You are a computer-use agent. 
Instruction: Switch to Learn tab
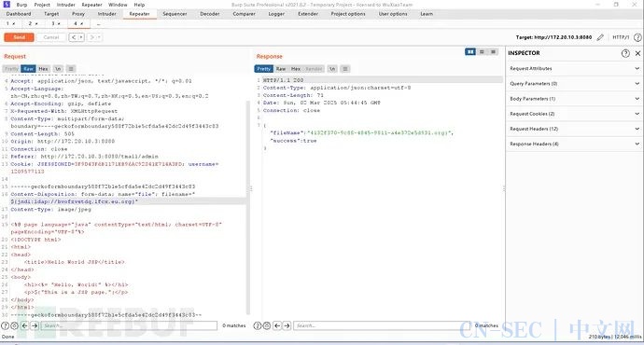point(427,14)
